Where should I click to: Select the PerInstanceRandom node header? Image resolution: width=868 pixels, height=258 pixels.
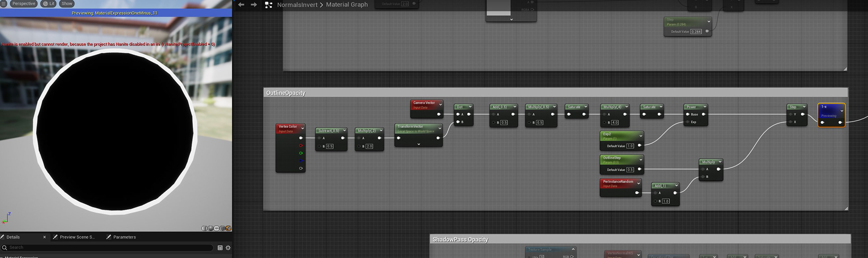(x=621, y=183)
